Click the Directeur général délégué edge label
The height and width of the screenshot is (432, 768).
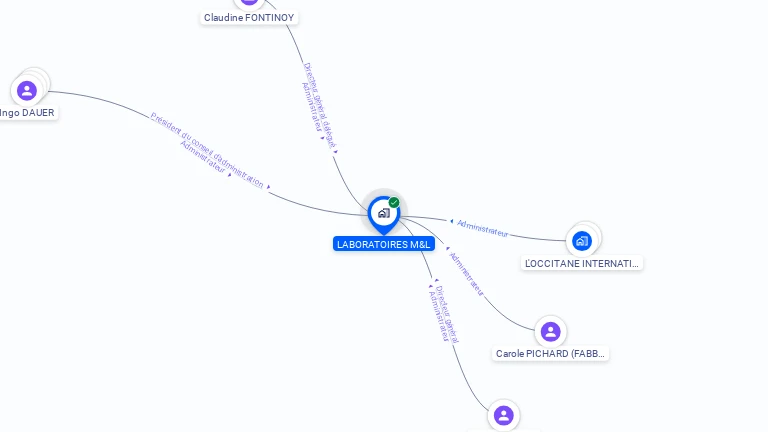[320, 105]
